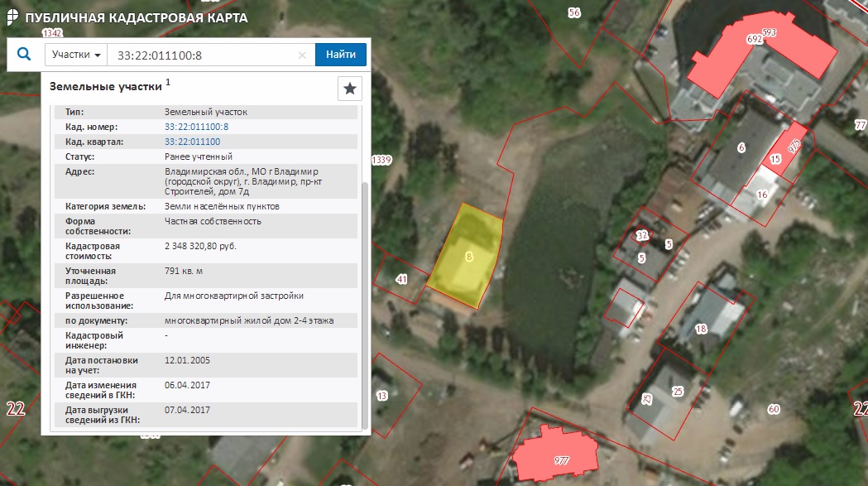Clear the search field with X icon
Viewport: 868px width, 486px height.
[302, 55]
